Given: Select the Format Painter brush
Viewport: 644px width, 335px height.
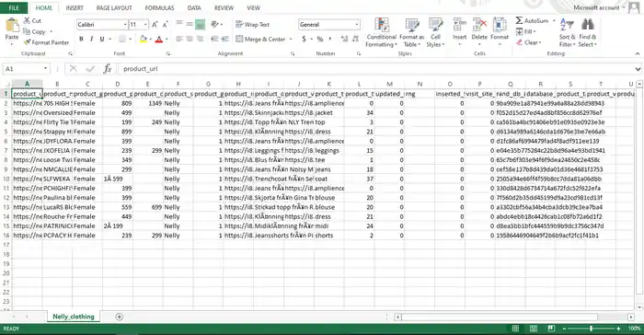Looking at the screenshot, I should point(27,42).
